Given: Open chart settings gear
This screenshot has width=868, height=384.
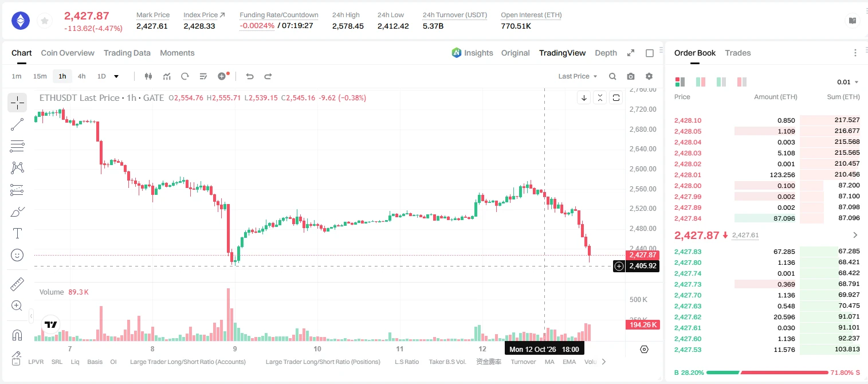Looking at the screenshot, I should 649,76.
